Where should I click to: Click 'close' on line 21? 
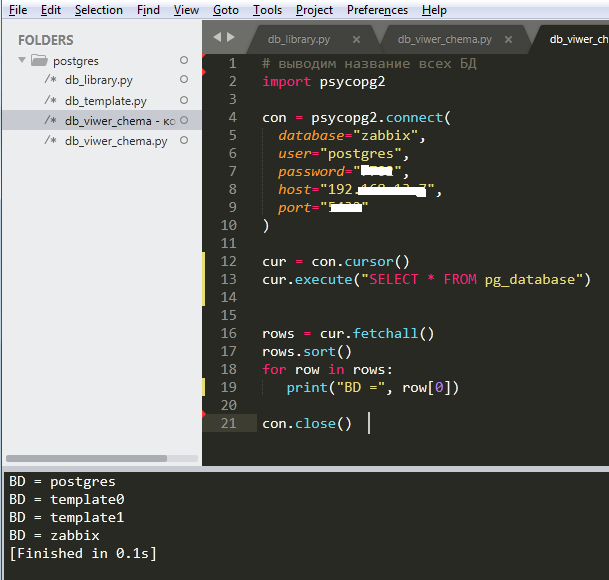tap(315, 423)
